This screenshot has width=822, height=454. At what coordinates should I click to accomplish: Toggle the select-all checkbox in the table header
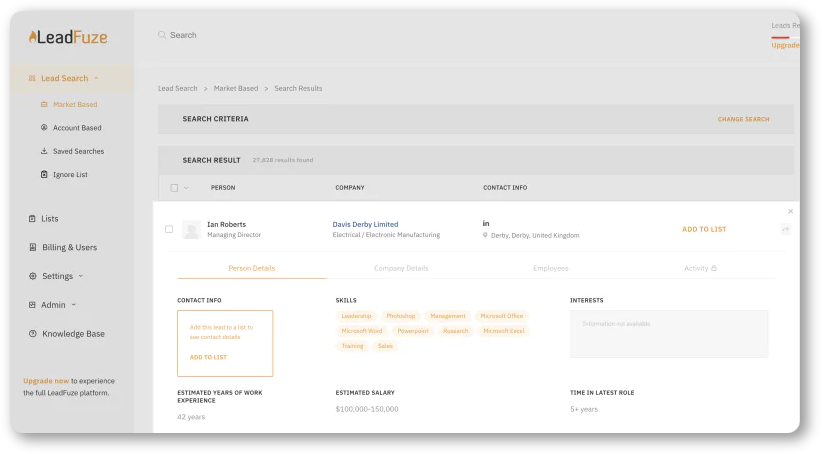click(x=174, y=188)
